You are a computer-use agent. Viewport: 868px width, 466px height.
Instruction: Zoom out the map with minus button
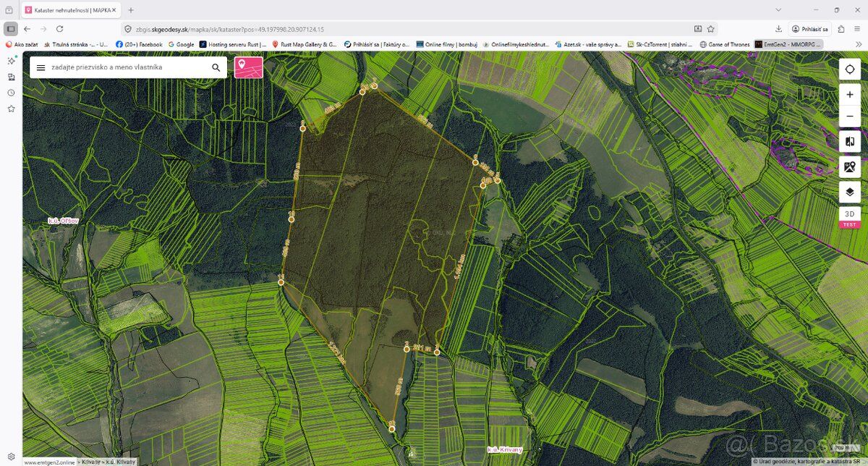tap(849, 116)
